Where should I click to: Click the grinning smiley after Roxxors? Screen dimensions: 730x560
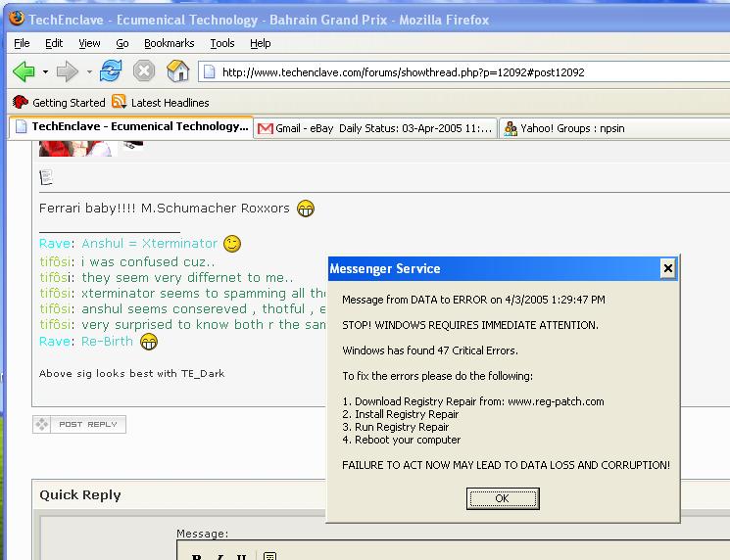306,209
